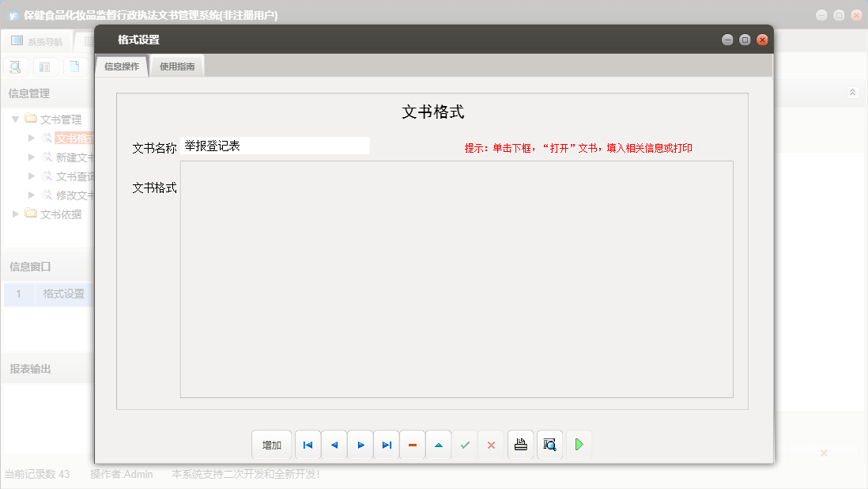Viewport: 868px width, 489px height.
Task: Expand the 文书依据 tree node
Action: pos(15,214)
